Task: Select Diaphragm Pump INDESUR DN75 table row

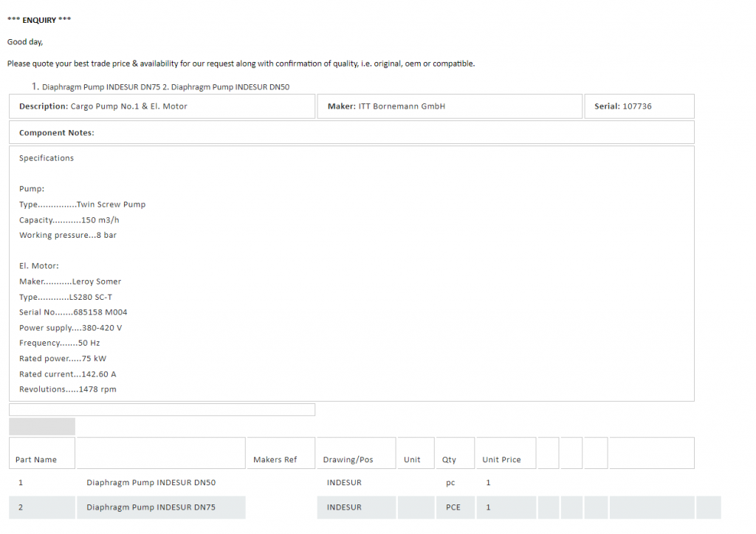Action: [151, 507]
